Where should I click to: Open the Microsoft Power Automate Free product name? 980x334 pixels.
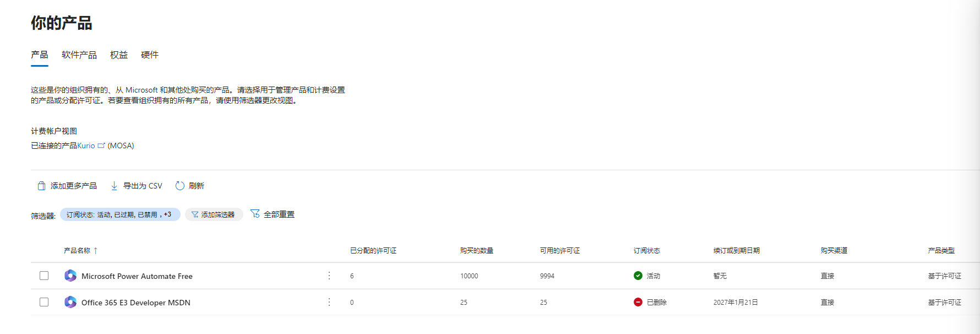coord(137,276)
